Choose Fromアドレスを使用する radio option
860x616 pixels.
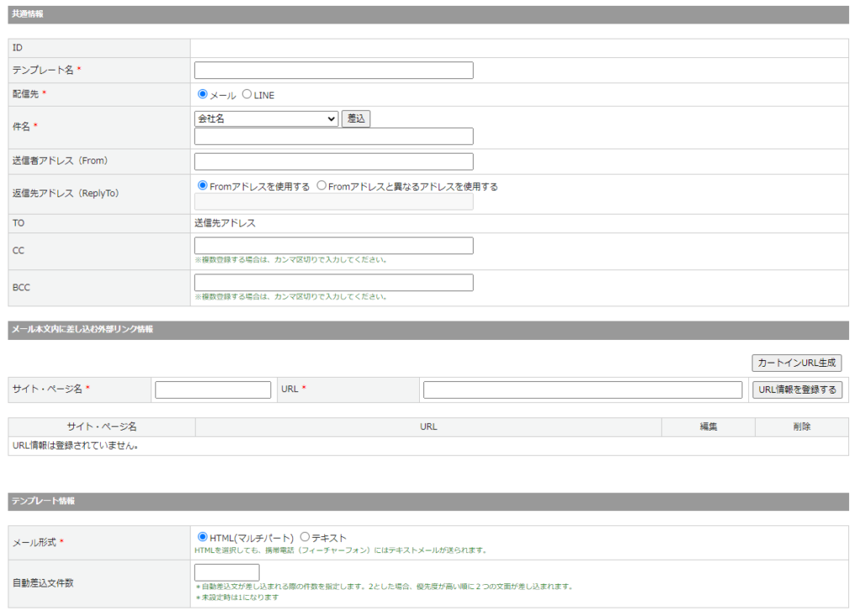pyautogui.click(x=202, y=186)
